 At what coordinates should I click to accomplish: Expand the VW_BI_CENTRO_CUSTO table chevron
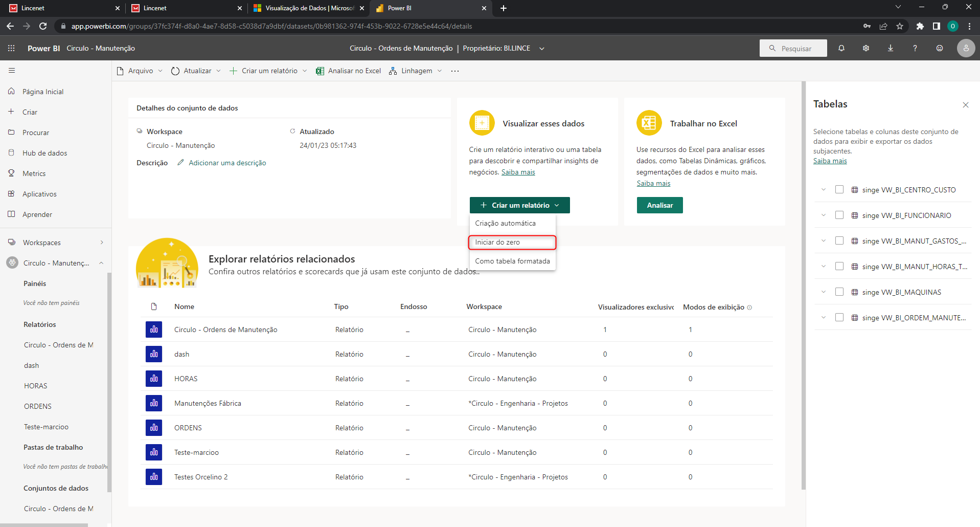click(823, 189)
